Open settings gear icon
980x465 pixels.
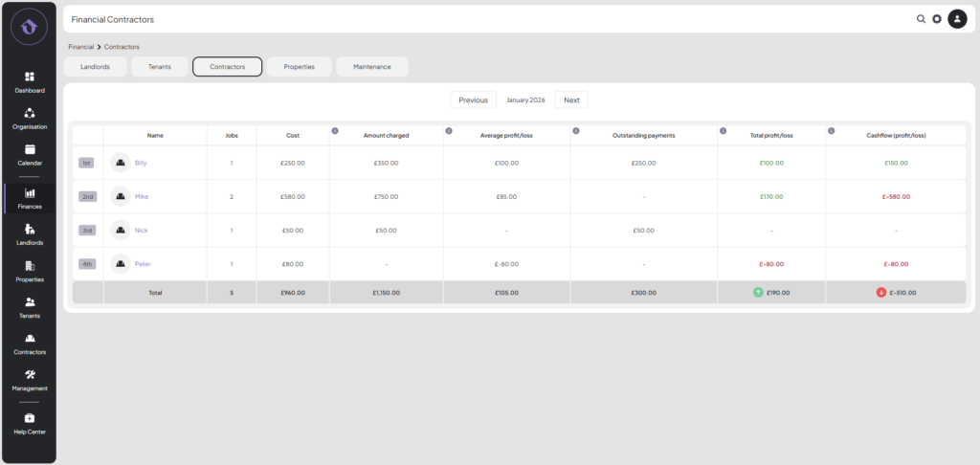tap(937, 19)
